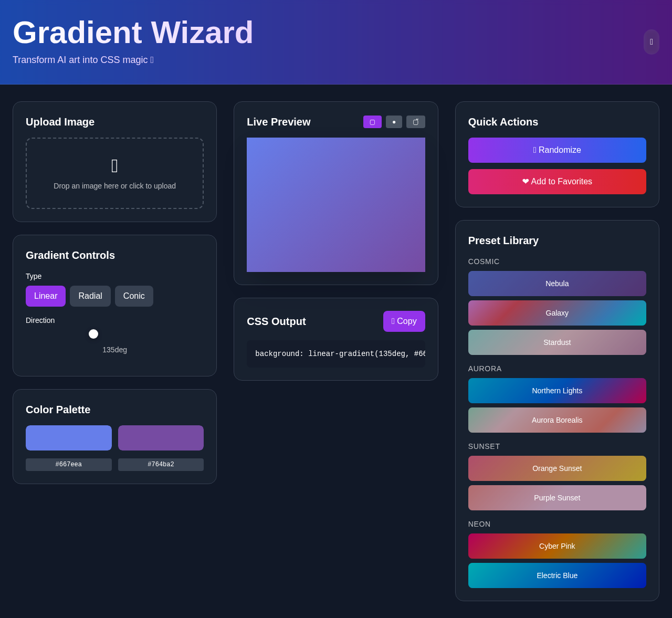Viewport: 672px width, 618px height.
Task: Enable the Conic gradient type
Action: [x=134, y=296]
